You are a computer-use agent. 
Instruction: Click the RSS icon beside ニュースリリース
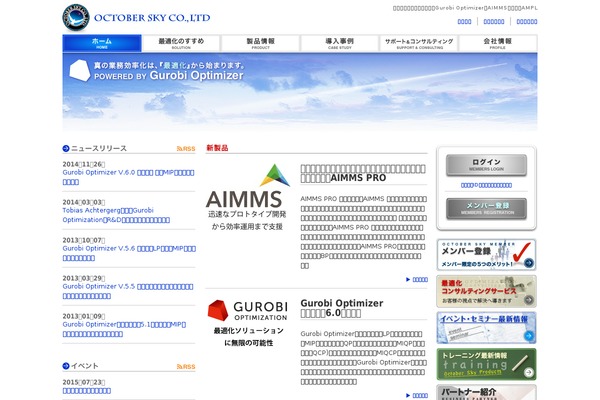tap(186, 149)
